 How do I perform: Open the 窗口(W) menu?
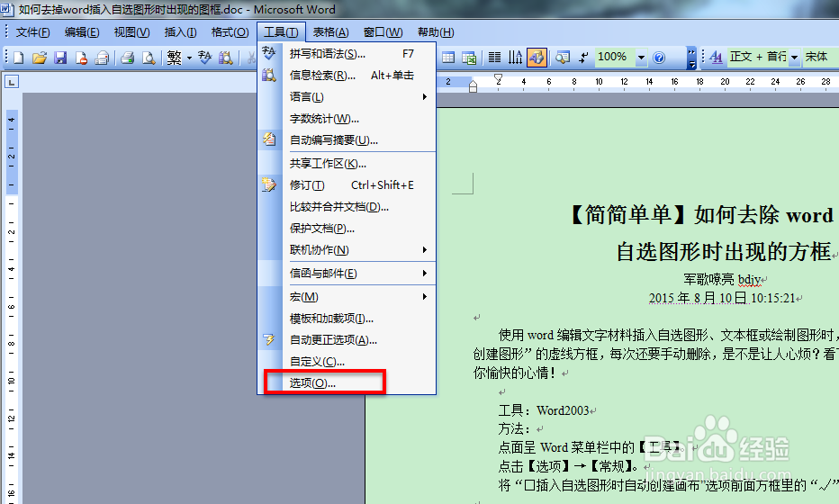click(x=383, y=32)
